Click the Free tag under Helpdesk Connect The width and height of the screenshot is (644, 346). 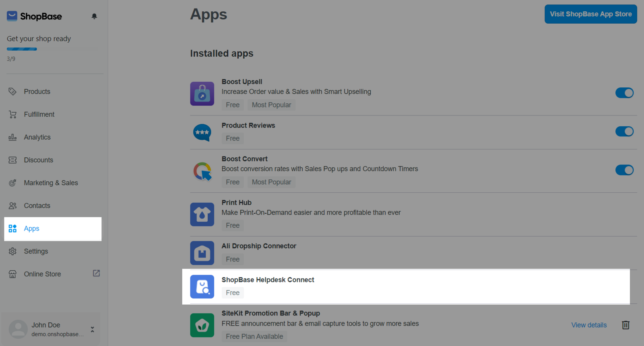pos(233,293)
